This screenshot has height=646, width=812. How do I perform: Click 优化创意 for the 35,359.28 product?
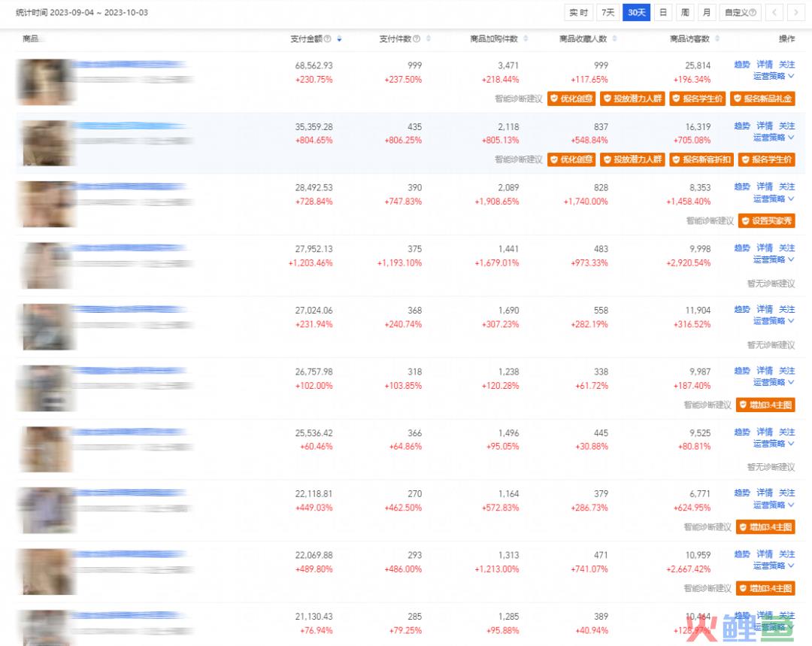tap(571, 159)
